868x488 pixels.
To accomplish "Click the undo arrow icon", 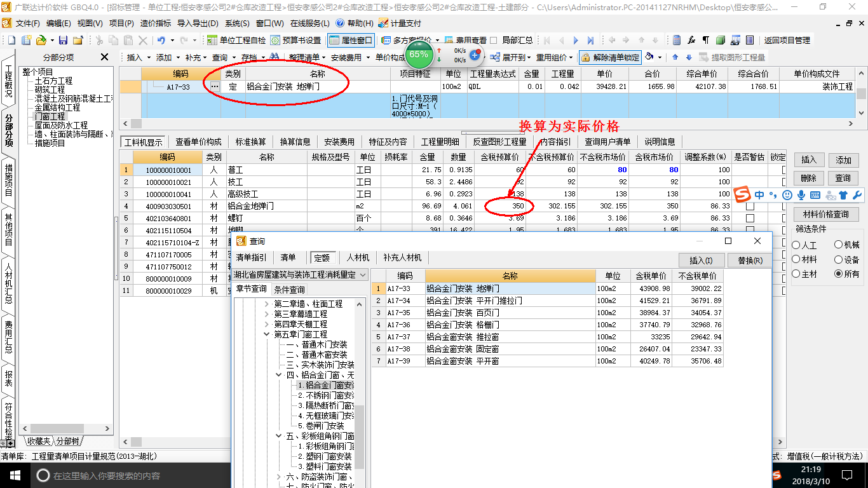I will click(161, 40).
